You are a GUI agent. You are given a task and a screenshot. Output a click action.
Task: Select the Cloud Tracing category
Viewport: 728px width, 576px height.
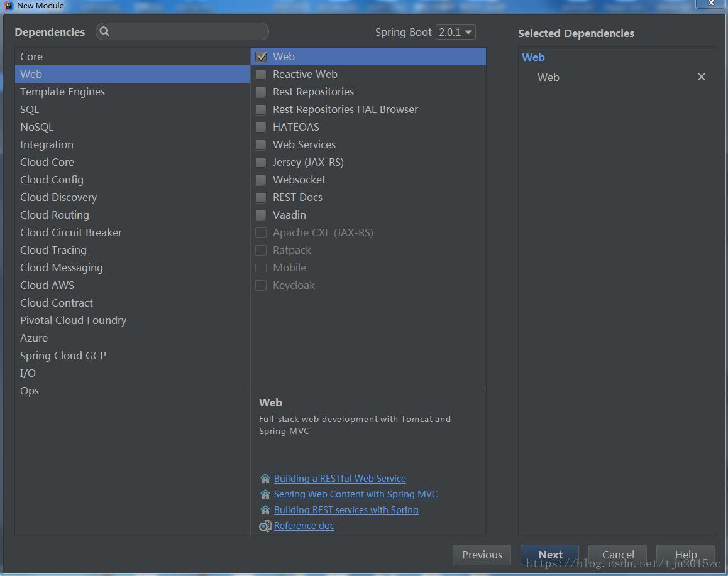132,251
